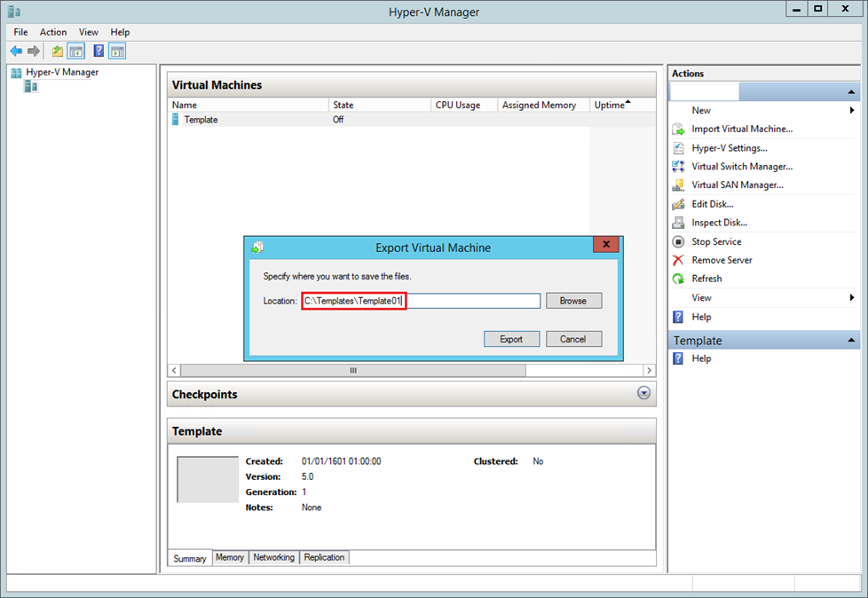This screenshot has height=598, width=868.
Task: Click Import Virtual Machine... action
Action: click(742, 129)
